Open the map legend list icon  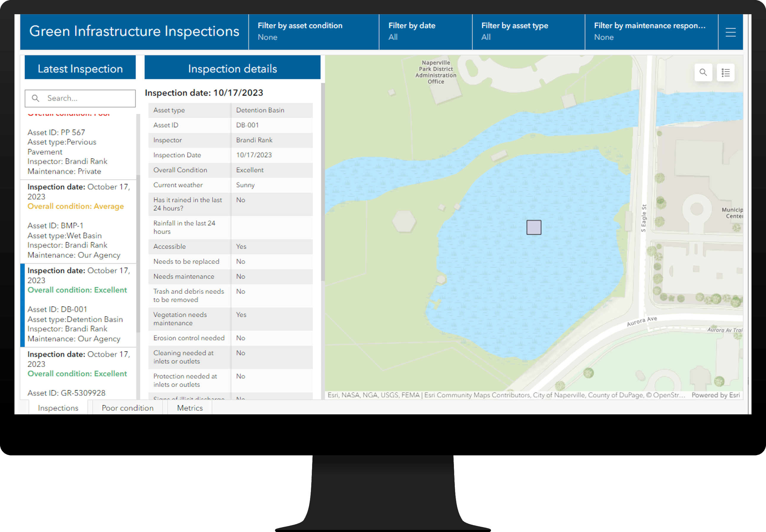tap(725, 72)
